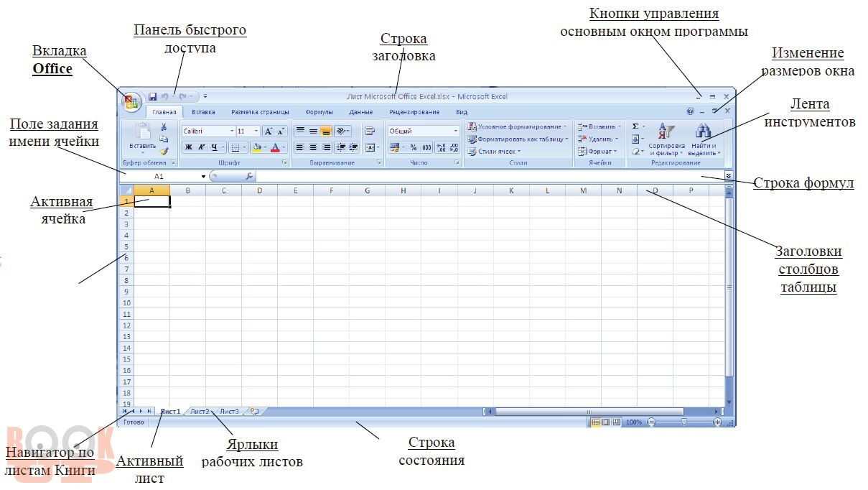This screenshot has height=490, width=868.
Task: Switch to the Формулы tab
Action: click(319, 112)
